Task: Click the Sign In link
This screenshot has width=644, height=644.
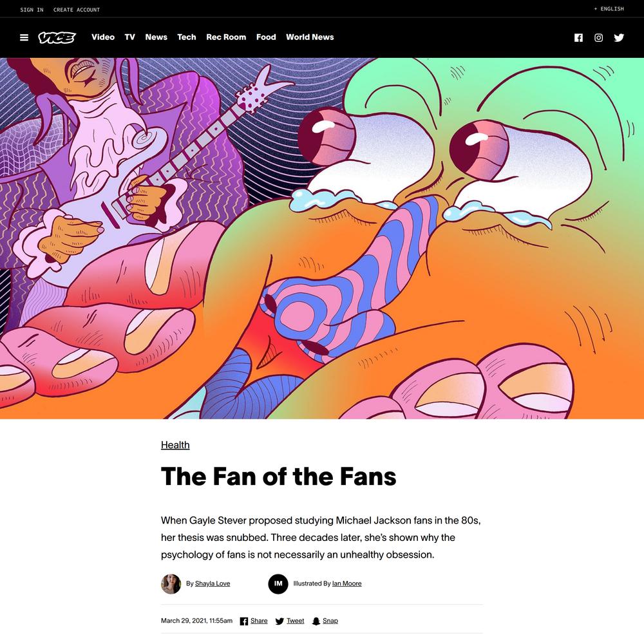Action: [x=32, y=10]
